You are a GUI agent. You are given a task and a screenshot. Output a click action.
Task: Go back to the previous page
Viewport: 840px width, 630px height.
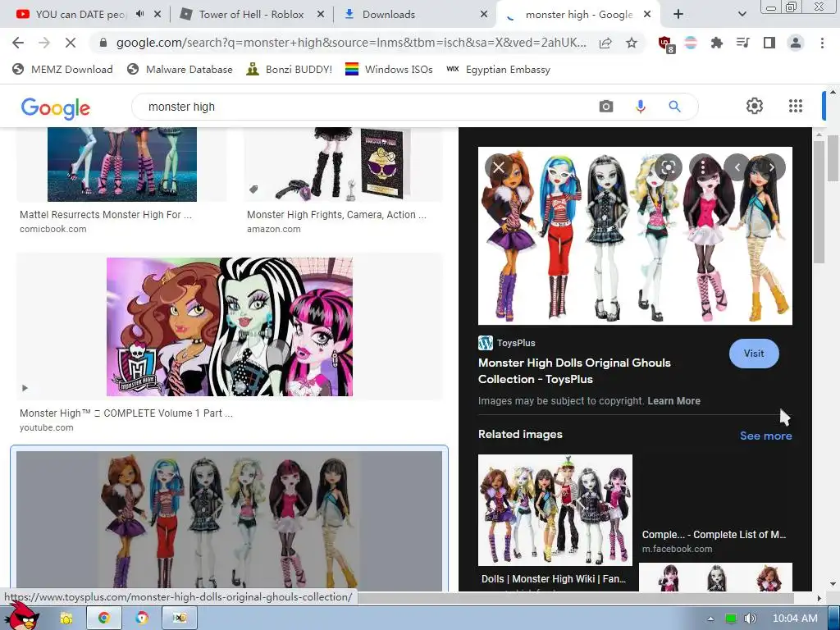click(x=18, y=43)
